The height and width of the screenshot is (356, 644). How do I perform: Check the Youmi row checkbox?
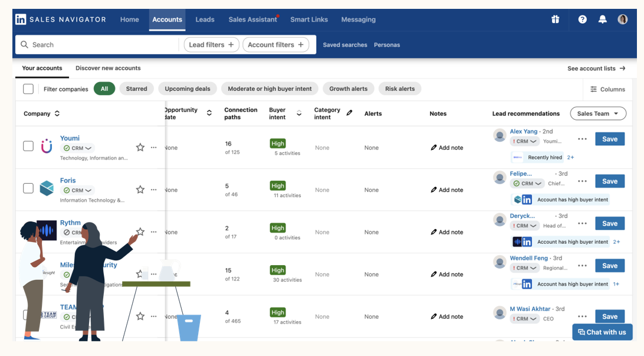[28, 146]
